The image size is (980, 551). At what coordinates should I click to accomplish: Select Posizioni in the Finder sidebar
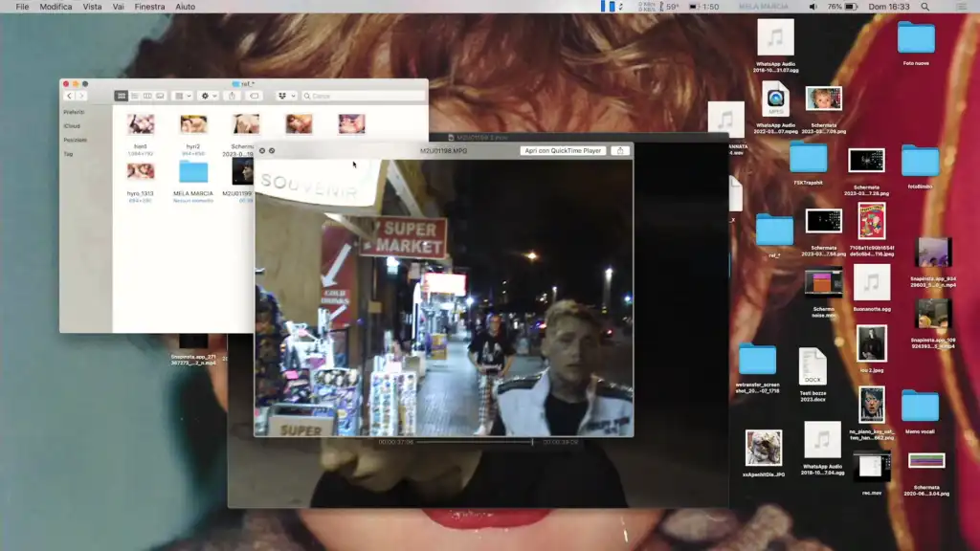(x=75, y=140)
